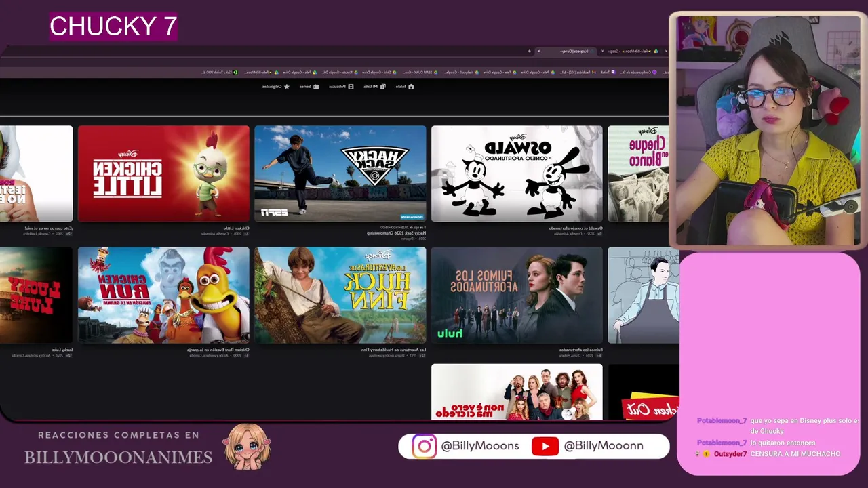Click the BILLYMOOONANIMES channel text
The image size is (868, 488).
119,457
